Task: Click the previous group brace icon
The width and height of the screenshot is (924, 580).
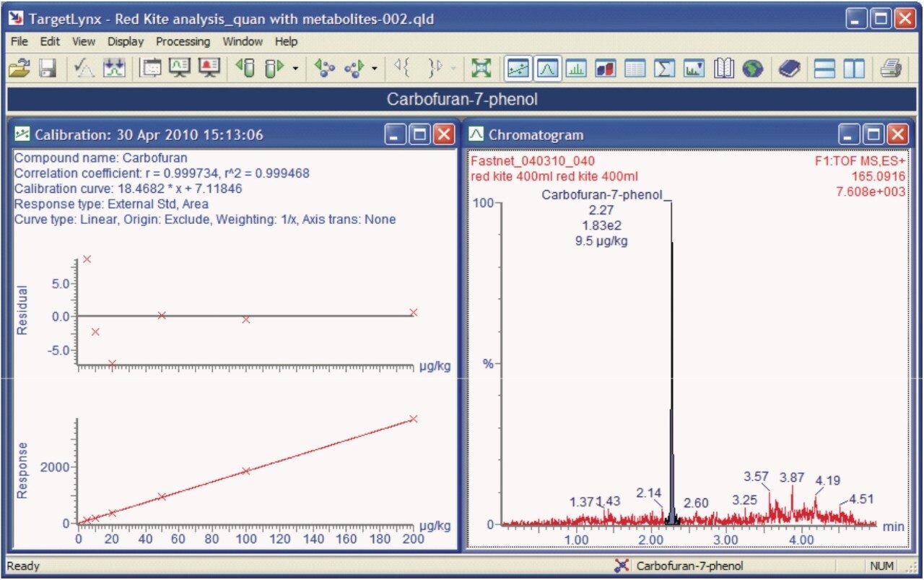Action: [x=401, y=69]
